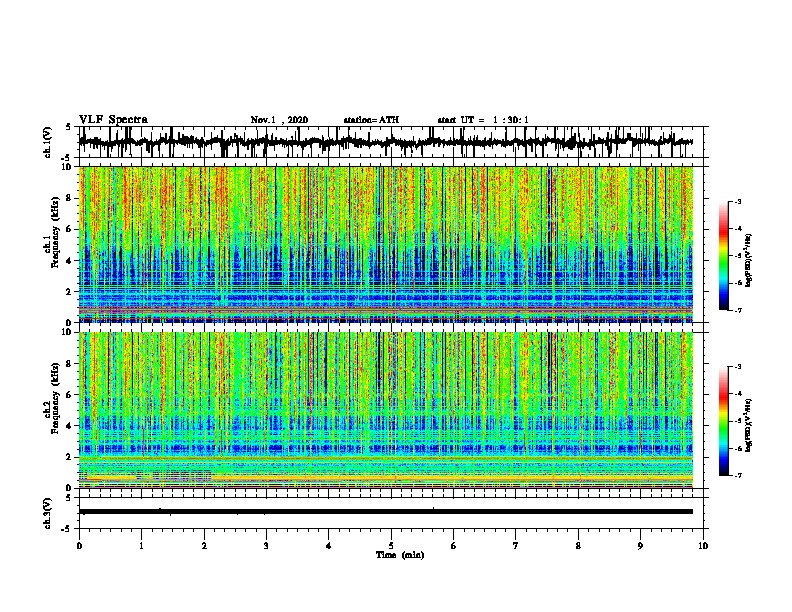Screen dimensions: 792x612
Task: Click the time axis tick '0'
Action: click(x=79, y=546)
